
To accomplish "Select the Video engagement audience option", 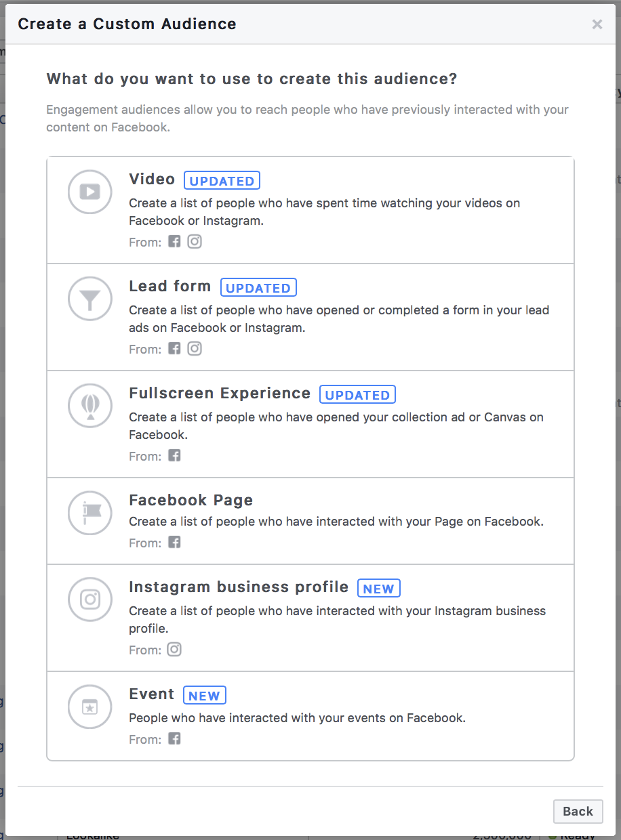I will tap(310, 209).
